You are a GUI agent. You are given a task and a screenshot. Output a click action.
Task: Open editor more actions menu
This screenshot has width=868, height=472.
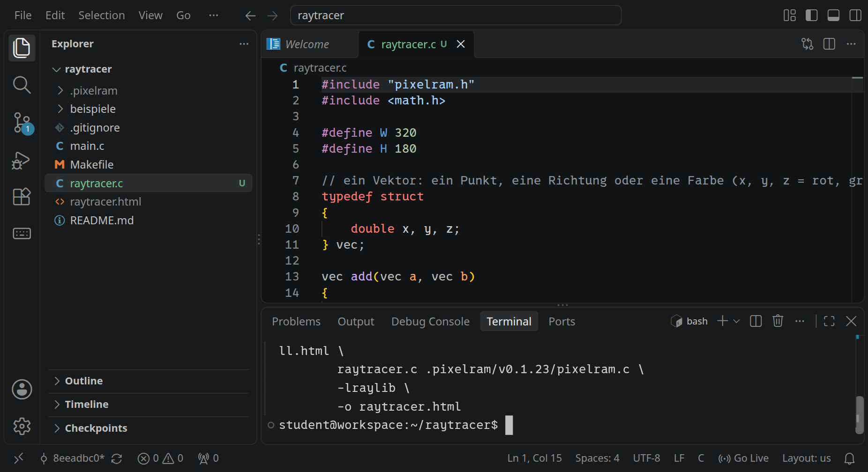(x=851, y=44)
